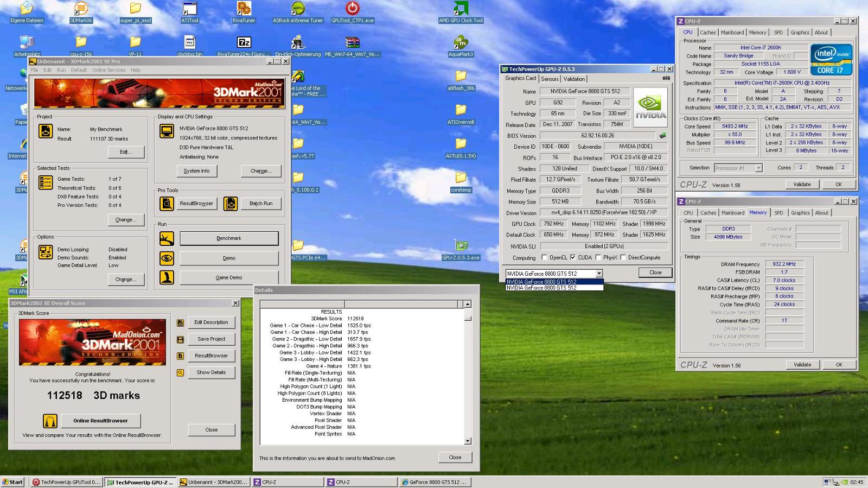
Task: Click the System Info button
Action: point(196,171)
